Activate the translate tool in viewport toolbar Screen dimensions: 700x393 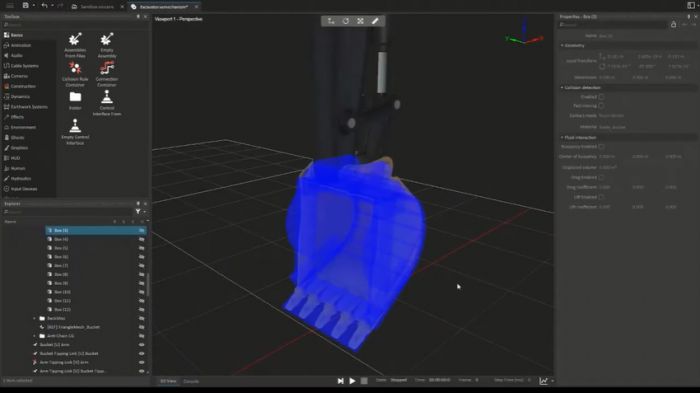click(331, 21)
